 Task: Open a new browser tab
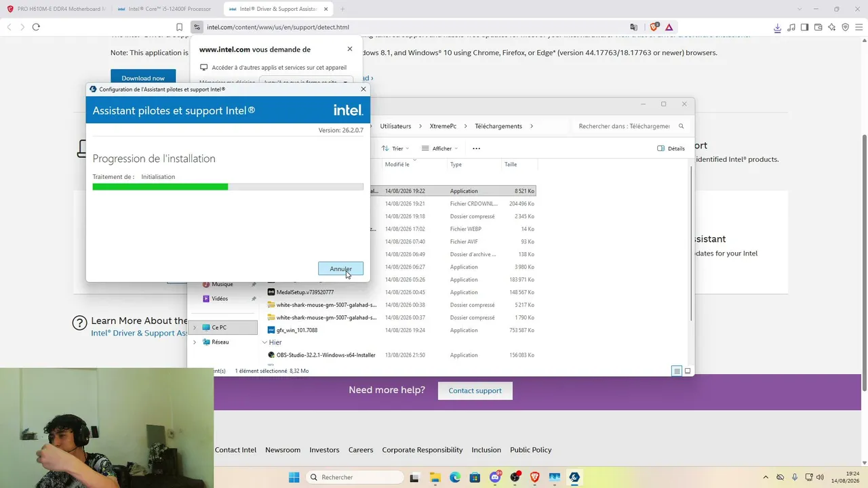pos(342,9)
